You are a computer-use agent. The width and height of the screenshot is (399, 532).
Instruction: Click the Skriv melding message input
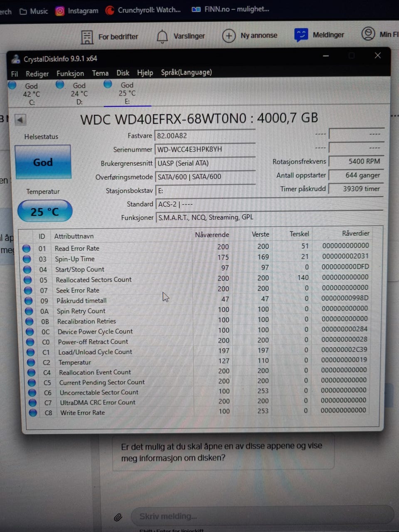pyautogui.click(x=262, y=516)
